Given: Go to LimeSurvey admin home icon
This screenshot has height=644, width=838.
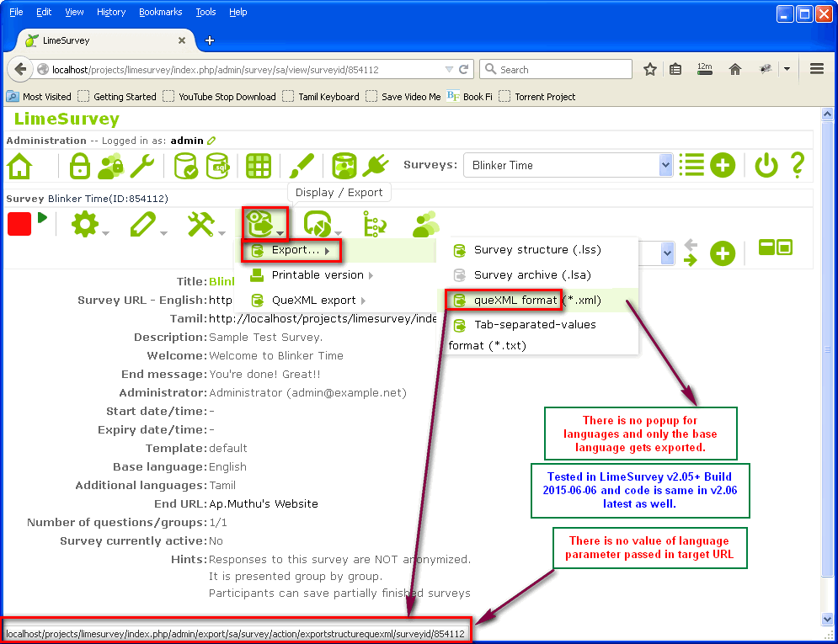Looking at the screenshot, I should [x=19, y=166].
